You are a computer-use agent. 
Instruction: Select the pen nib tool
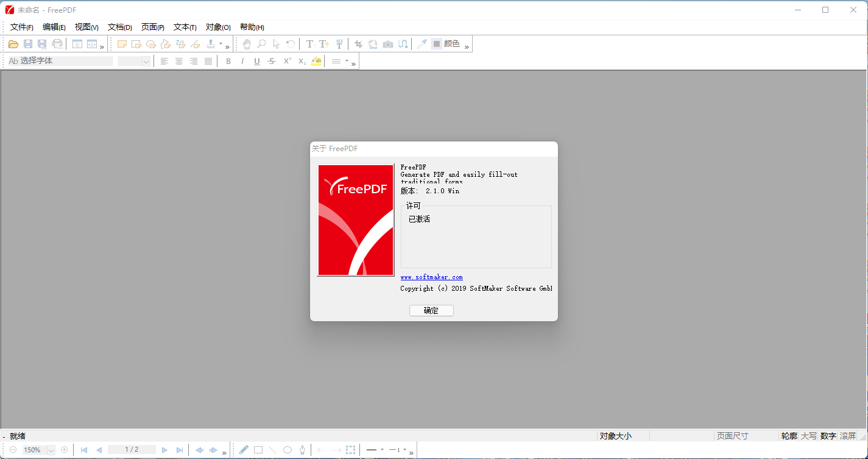[302, 450]
